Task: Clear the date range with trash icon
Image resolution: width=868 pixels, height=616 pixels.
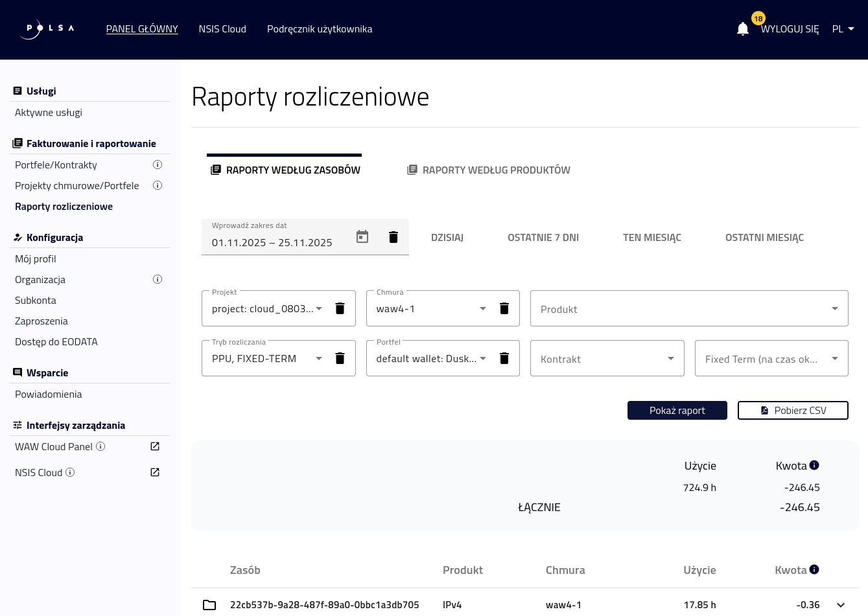Action: (x=393, y=237)
